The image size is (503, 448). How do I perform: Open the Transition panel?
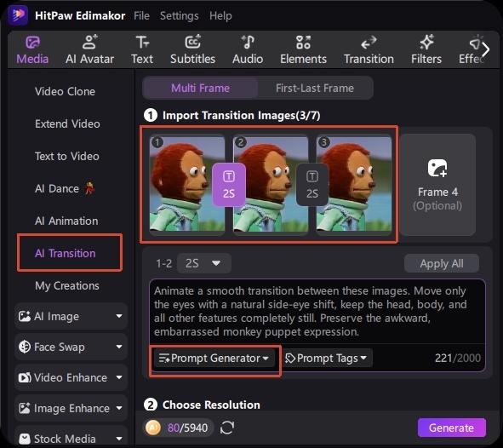[x=369, y=50]
